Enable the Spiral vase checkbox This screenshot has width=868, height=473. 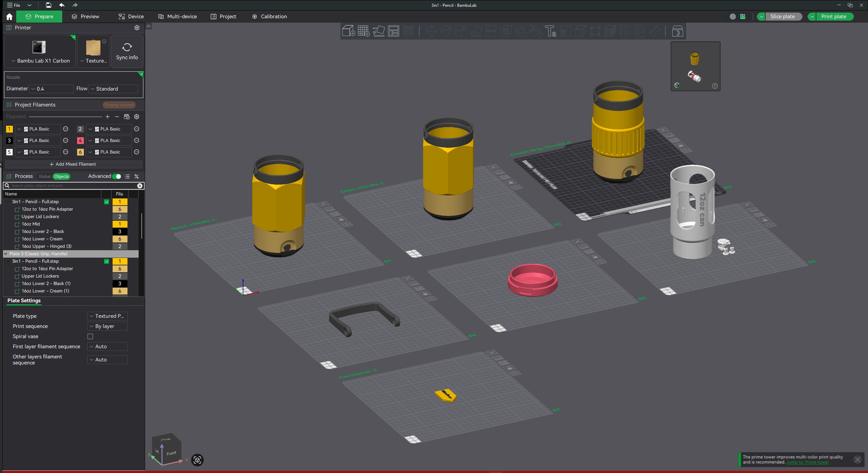point(90,336)
